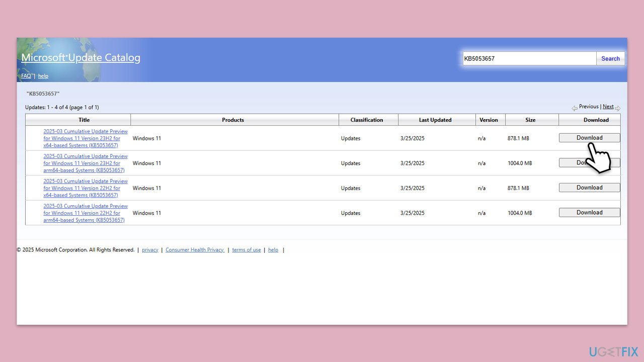Viewport: 644px width, 362px height.
Task: Sort by the Classification column header
Action: [367, 120]
